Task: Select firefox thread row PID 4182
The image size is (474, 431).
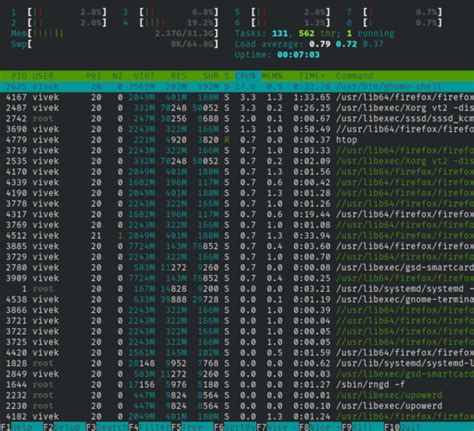Action: coord(237,417)
